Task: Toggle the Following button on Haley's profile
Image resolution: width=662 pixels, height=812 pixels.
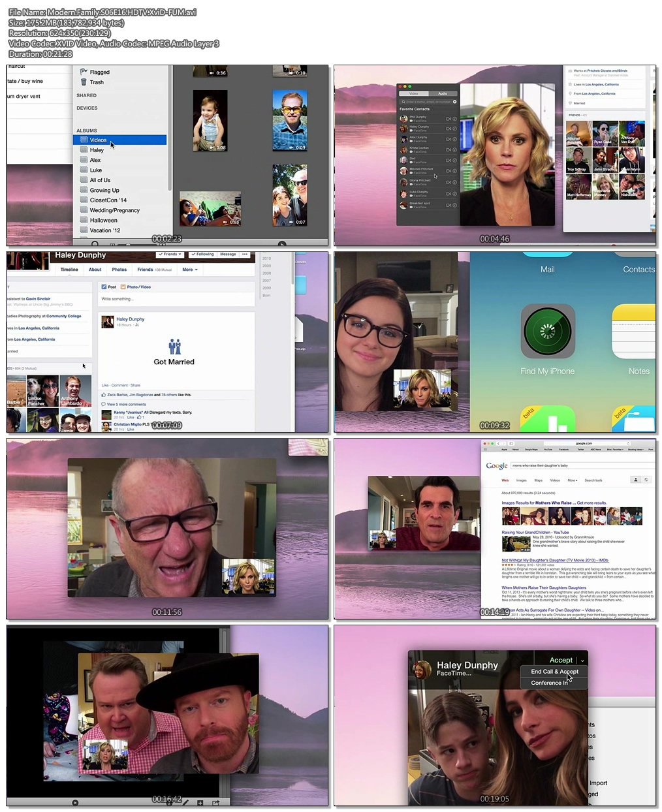Action: pyautogui.click(x=202, y=254)
